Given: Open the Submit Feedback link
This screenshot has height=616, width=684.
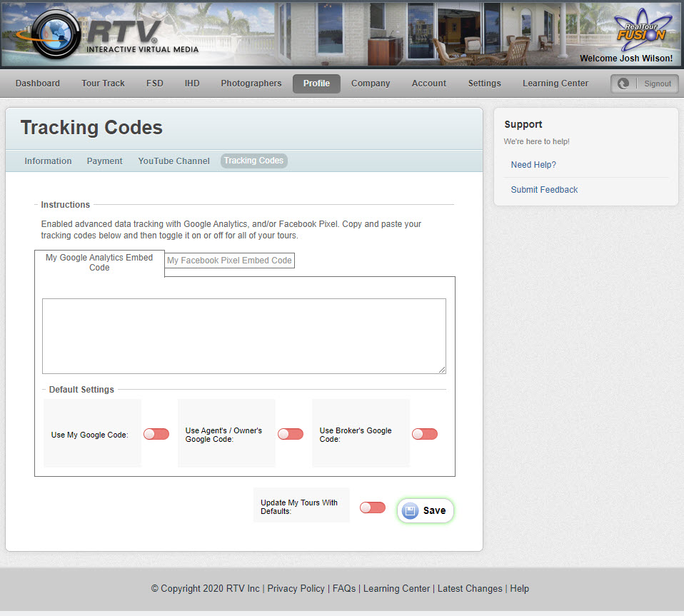Looking at the screenshot, I should pos(544,190).
